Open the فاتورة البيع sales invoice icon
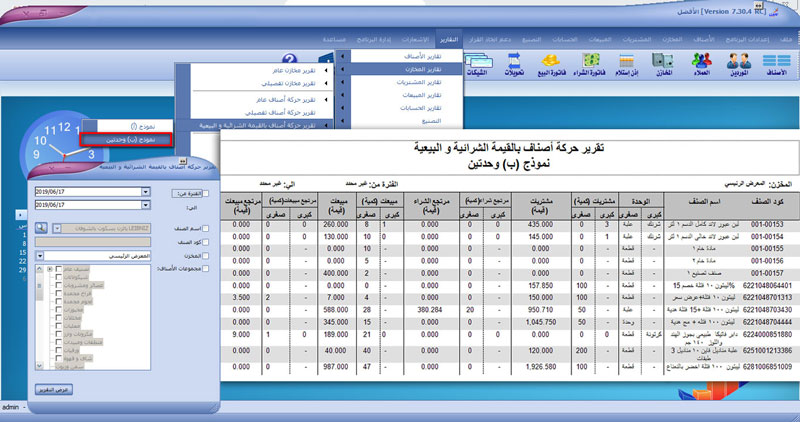The height and width of the screenshot is (422, 800). [552, 65]
